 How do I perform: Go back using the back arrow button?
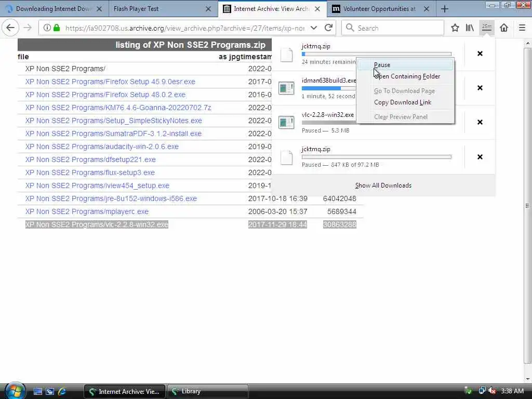tap(10, 28)
